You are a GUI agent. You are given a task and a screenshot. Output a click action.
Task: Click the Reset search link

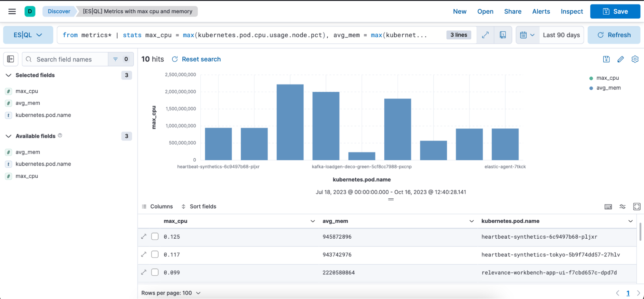(x=201, y=59)
